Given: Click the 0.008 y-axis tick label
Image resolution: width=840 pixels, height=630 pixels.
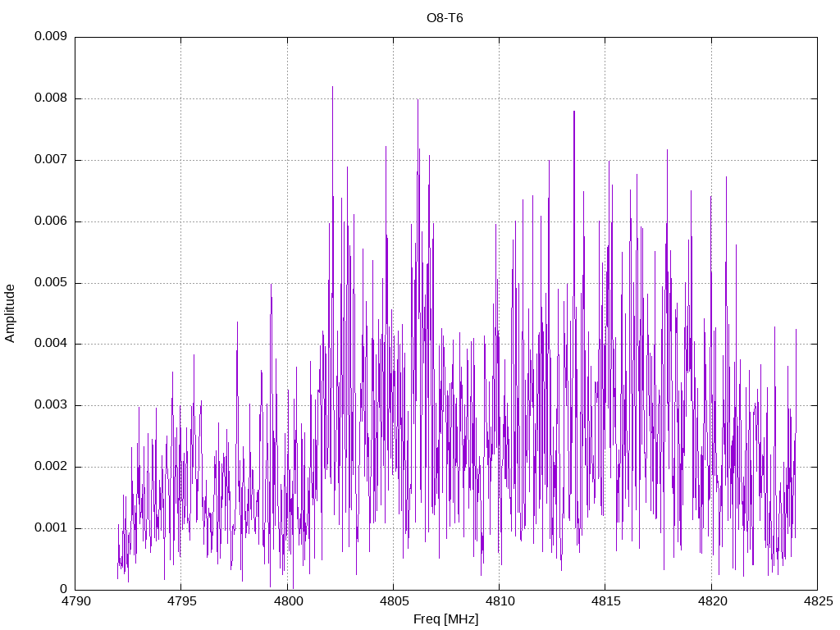Looking at the screenshot, I should click(x=51, y=98).
